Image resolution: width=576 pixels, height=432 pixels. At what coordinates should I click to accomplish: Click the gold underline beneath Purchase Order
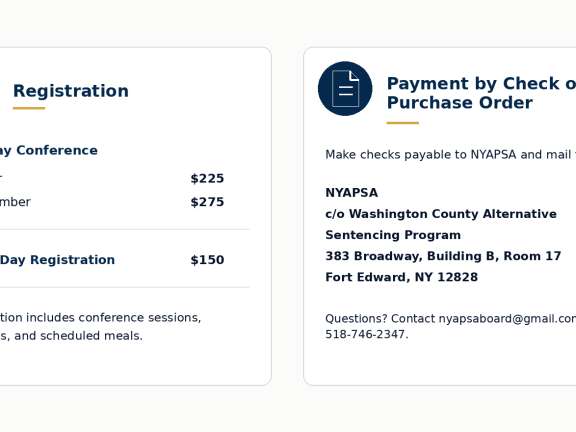[403, 123]
